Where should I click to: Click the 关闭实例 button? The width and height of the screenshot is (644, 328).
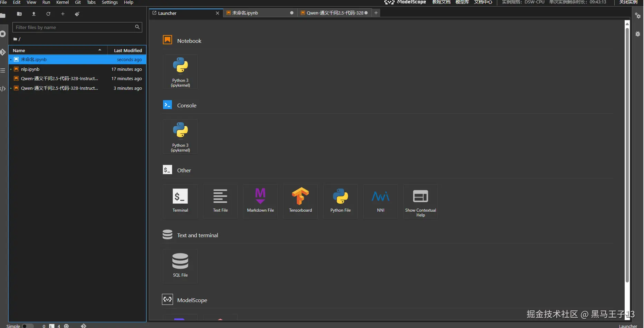[628, 2]
